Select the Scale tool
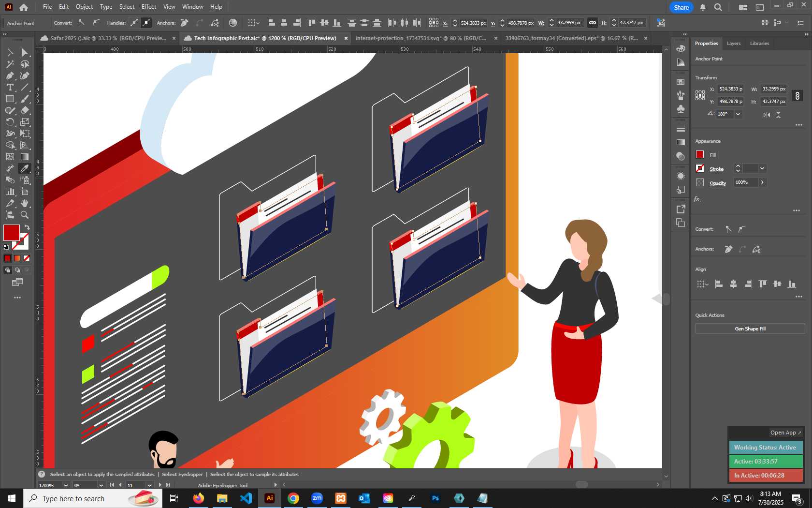 [x=25, y=122]
